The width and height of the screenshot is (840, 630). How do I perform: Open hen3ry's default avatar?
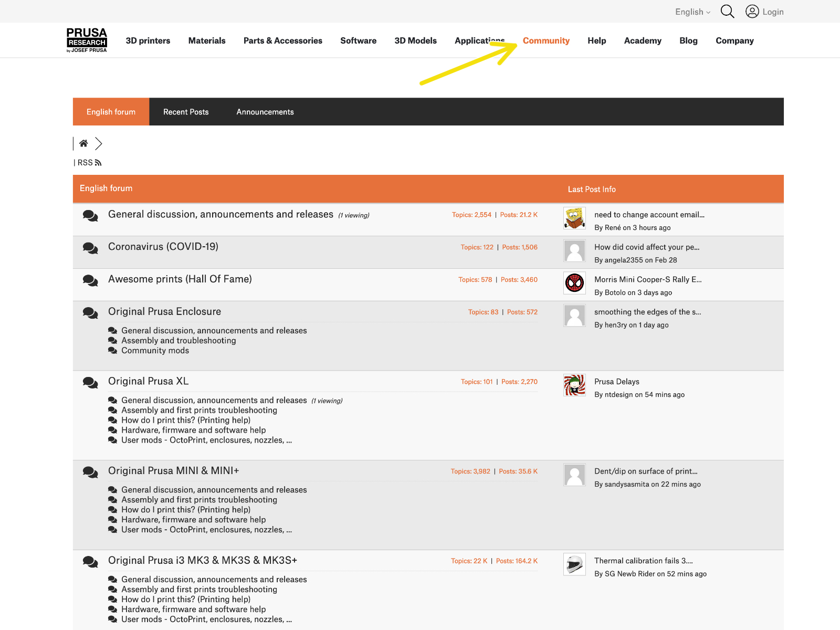pos(574,316)
